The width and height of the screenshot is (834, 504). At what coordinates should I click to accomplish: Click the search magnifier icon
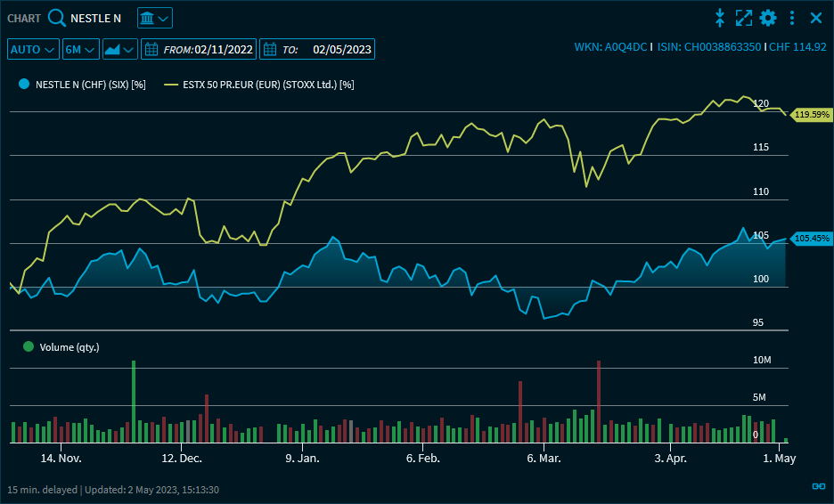57,18
